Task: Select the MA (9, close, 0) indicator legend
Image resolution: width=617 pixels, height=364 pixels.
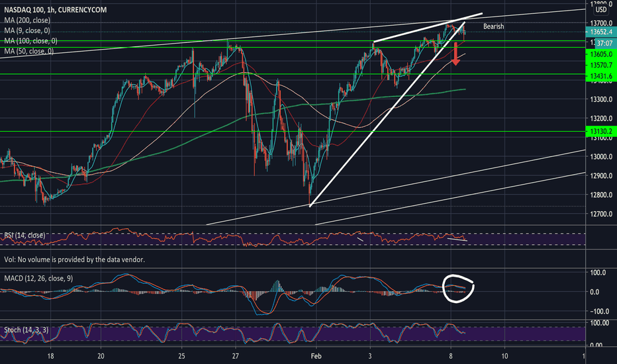Action: pyautogui.click(x=27, y=30)
